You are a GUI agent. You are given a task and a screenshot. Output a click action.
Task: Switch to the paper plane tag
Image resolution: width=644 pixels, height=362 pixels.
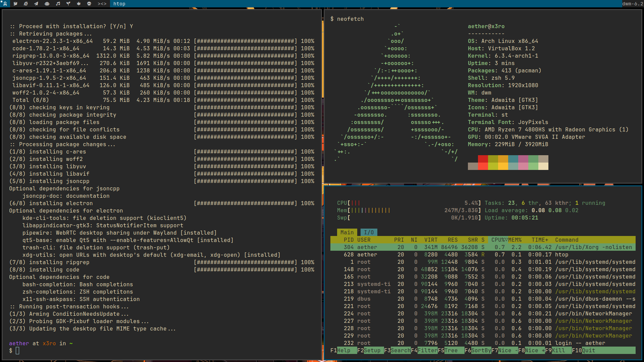tap(36, 4)
